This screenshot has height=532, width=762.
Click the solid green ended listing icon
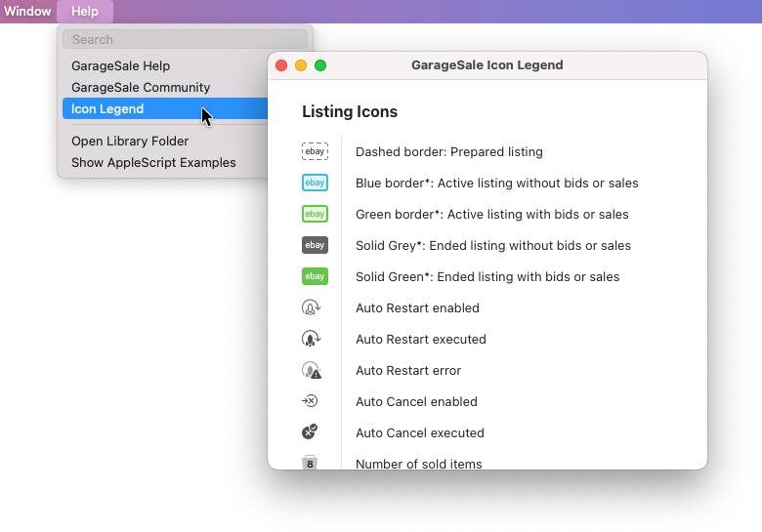315,276
